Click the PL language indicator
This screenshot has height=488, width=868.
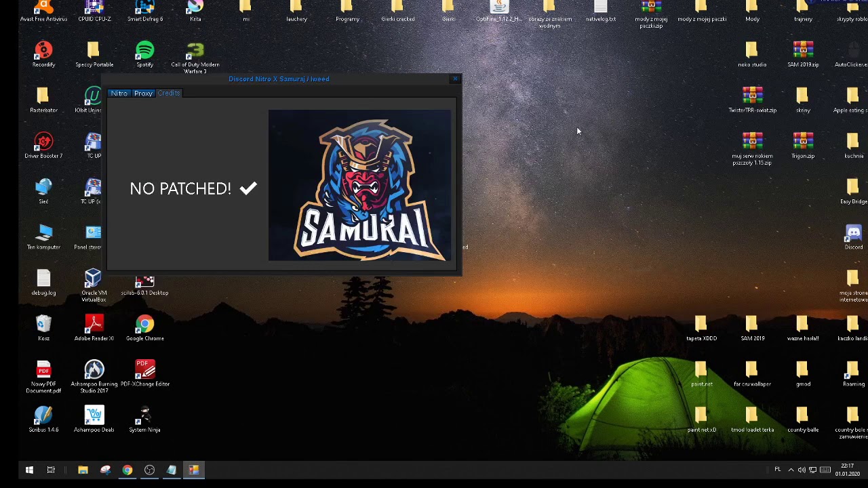pos(778,470)
